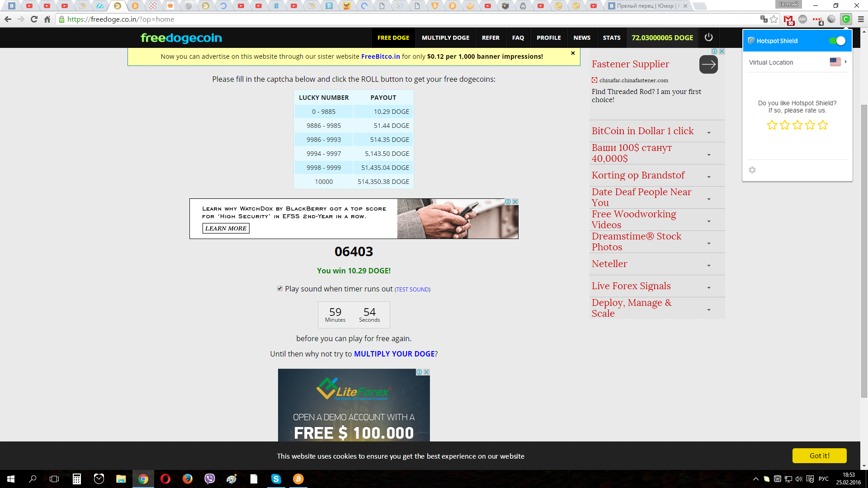Open AdChoices info on WatchDox ad
This screenshot has width=868, height=488.
point(508,202)
